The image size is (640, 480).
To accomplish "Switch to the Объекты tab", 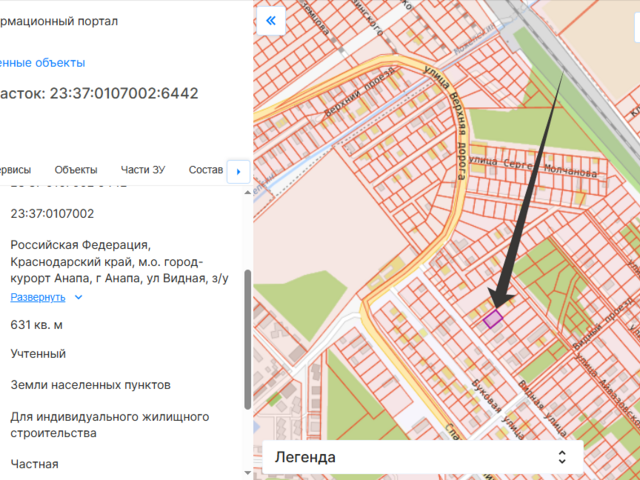I will point(76,169).
